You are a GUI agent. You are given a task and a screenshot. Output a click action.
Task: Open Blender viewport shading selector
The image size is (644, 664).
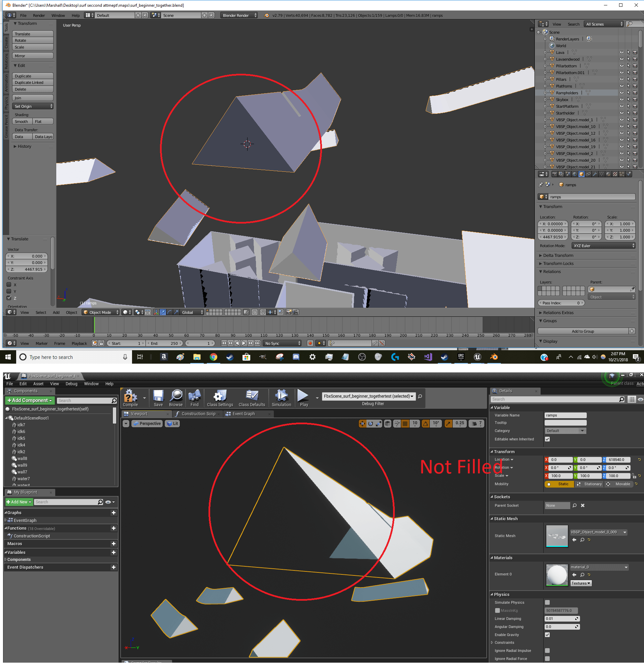point(127,312)
